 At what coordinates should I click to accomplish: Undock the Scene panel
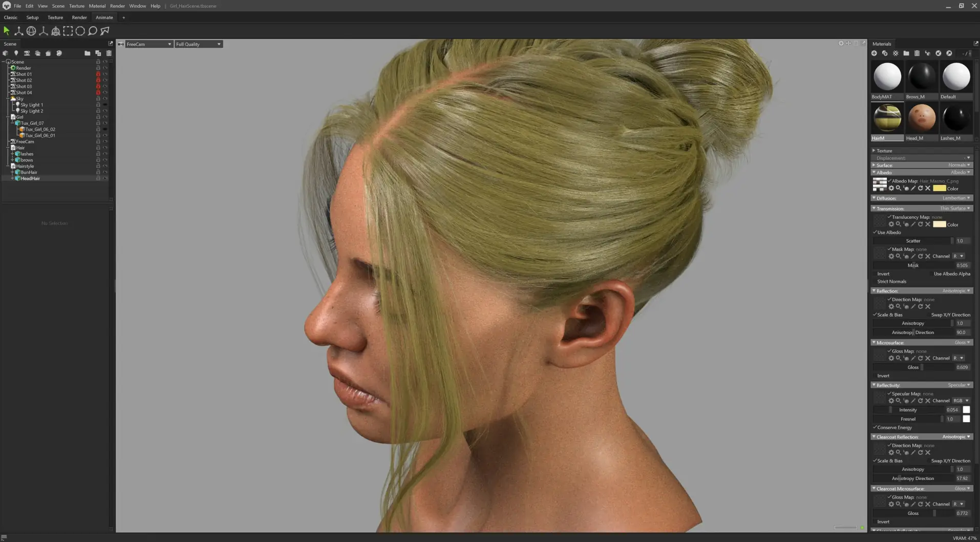(110, 44)
